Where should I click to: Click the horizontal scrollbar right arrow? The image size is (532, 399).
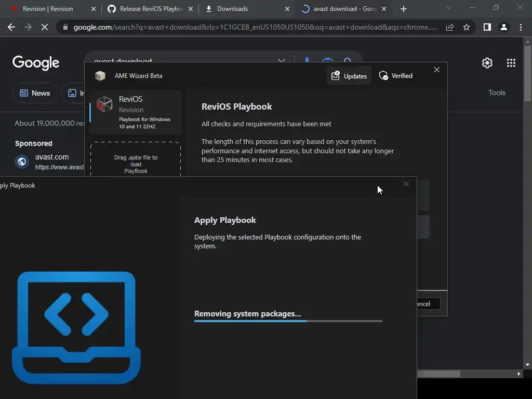[519, 374]
